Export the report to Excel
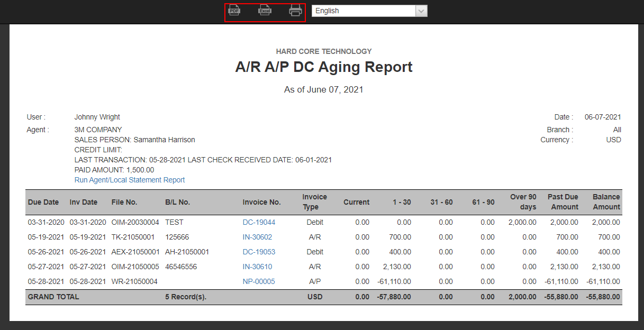Viewport: 644px width, 330px height. point(265,10)
